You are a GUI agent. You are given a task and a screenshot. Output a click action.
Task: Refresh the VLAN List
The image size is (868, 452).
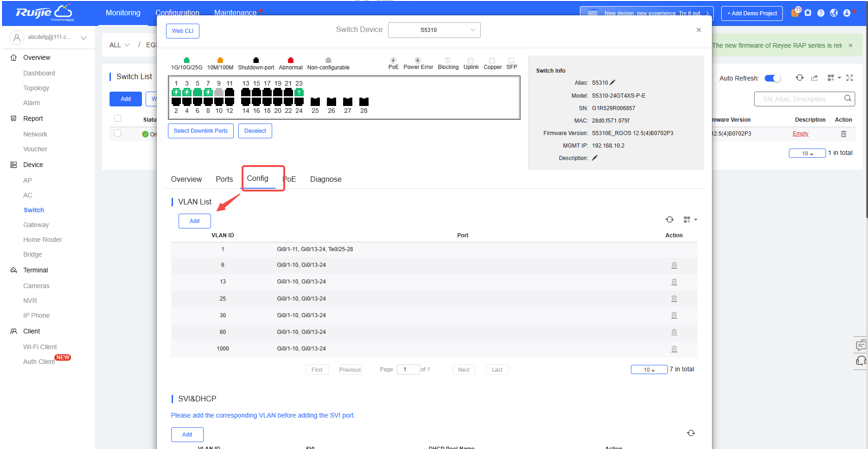click(669, 220)
